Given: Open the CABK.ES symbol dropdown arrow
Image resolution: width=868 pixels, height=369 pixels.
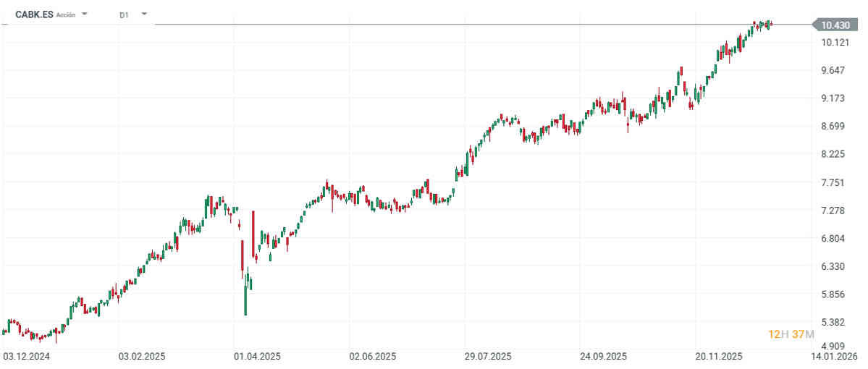Looking at the screenshot, I should 85,14.
